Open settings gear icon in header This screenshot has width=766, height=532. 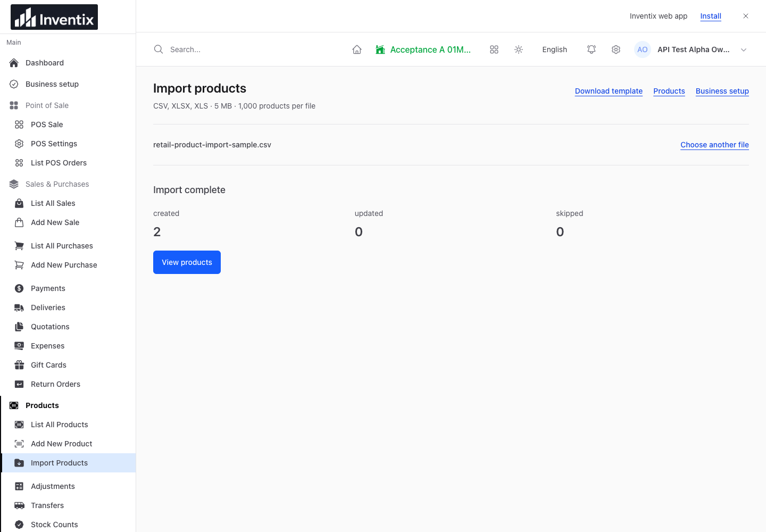pos(616,49)
